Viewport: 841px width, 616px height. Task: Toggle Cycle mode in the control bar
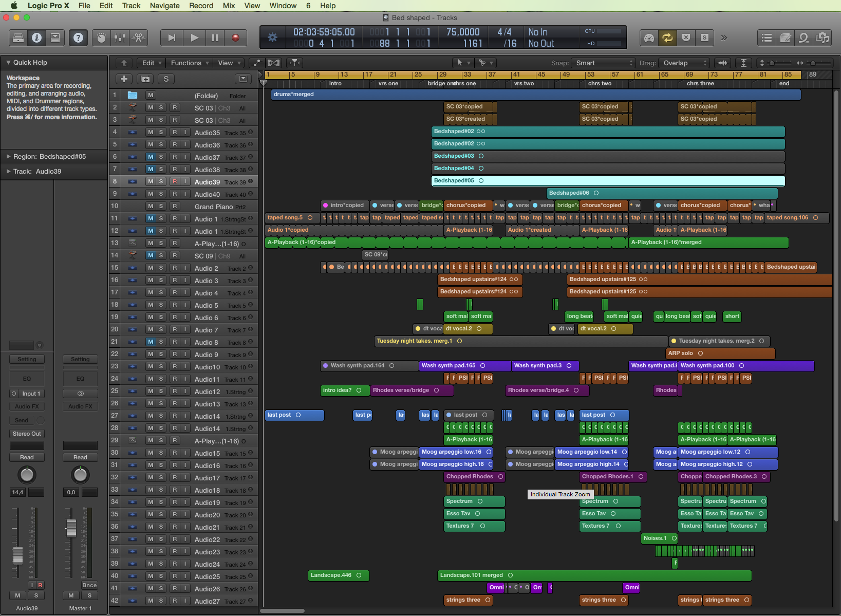click(667, 38)
